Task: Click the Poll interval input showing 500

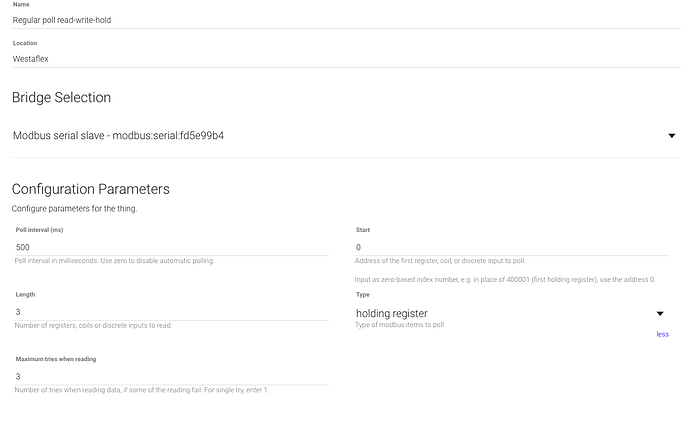Action: pos(170,247)
